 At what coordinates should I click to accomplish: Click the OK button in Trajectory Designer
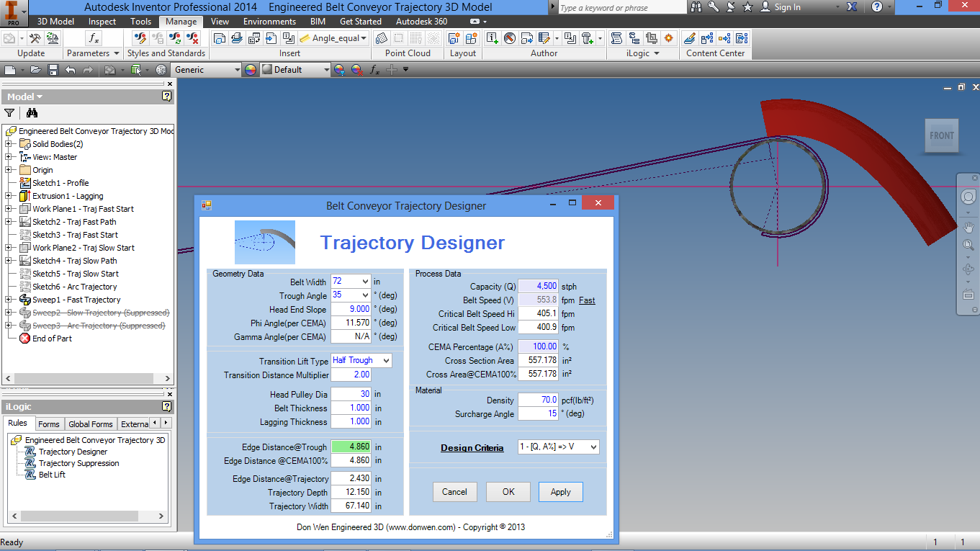click(x=508, y=492)
